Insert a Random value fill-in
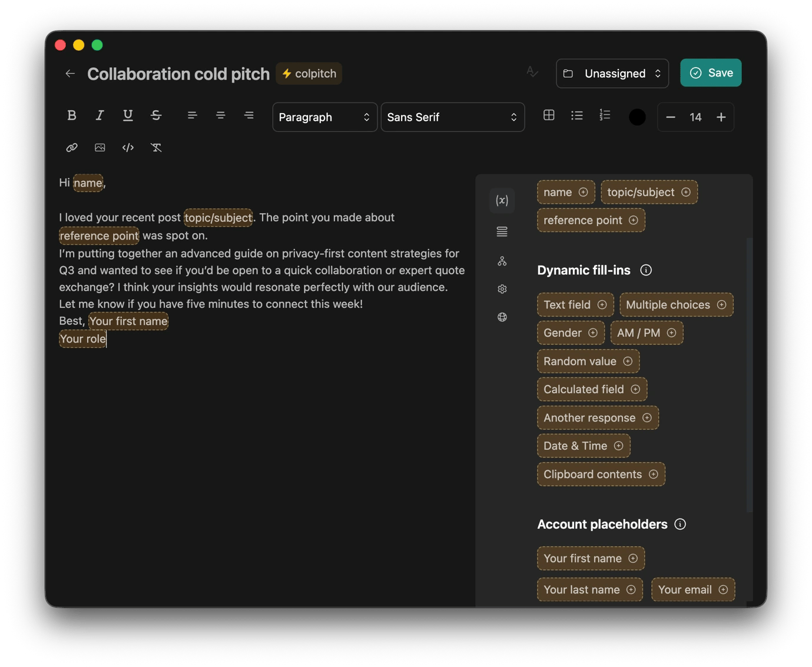This screenshot has height=667, width=812. (588, 361)
